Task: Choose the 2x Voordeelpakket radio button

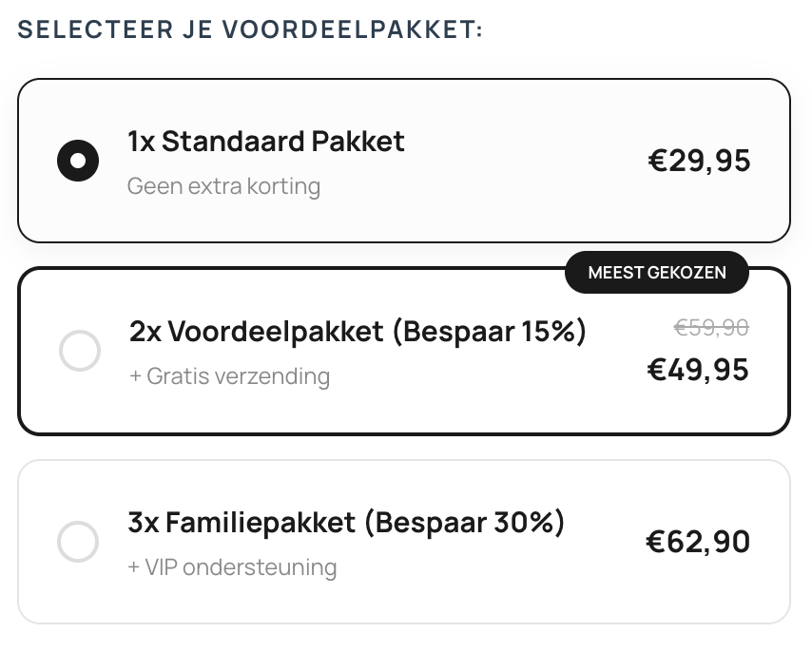Action: 80,351
